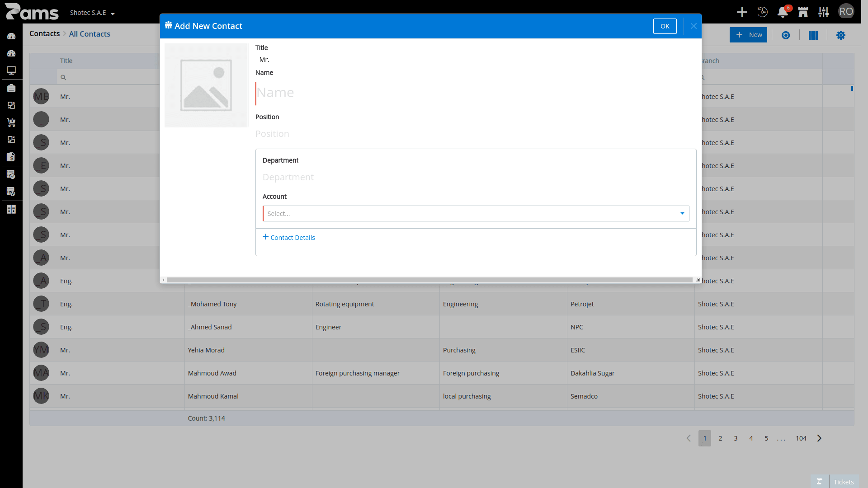
Task: Click the blue refresh icon in contacts toolbar
Action: tap(786, 35)
